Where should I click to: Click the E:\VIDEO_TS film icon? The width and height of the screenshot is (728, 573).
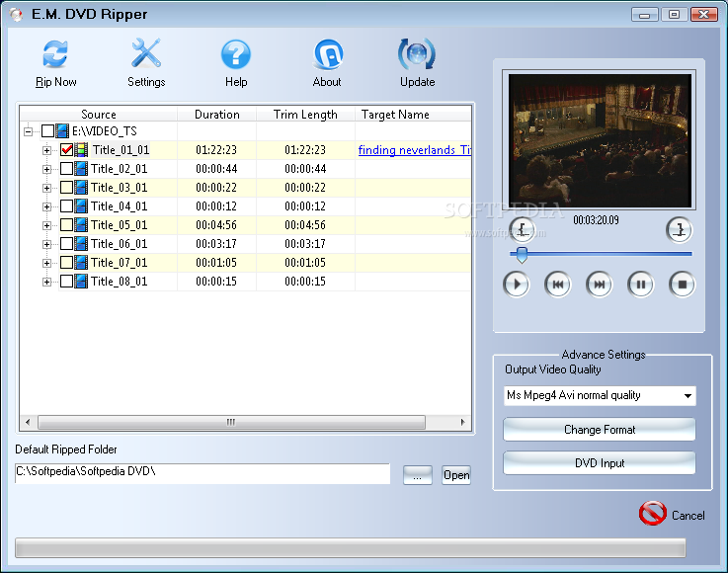[x=62, y=131]
